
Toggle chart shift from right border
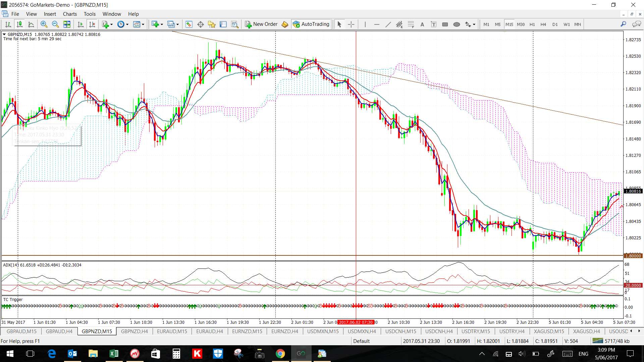click(92, 24)
